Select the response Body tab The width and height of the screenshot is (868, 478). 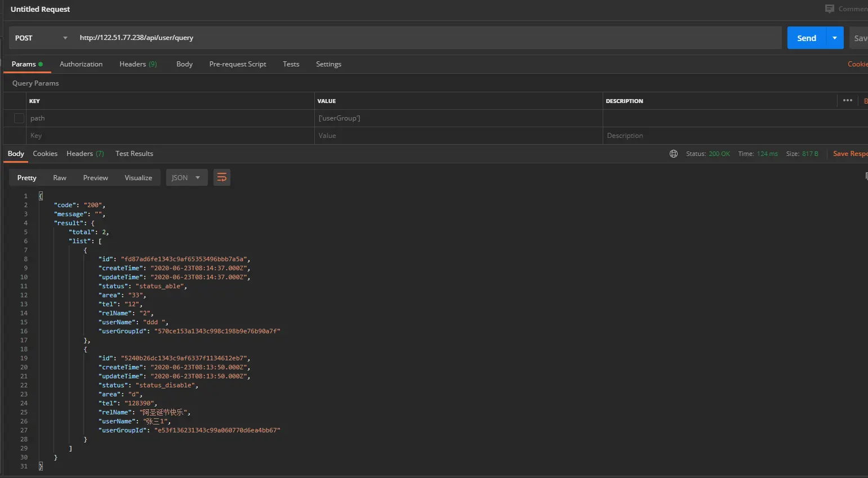16,154
